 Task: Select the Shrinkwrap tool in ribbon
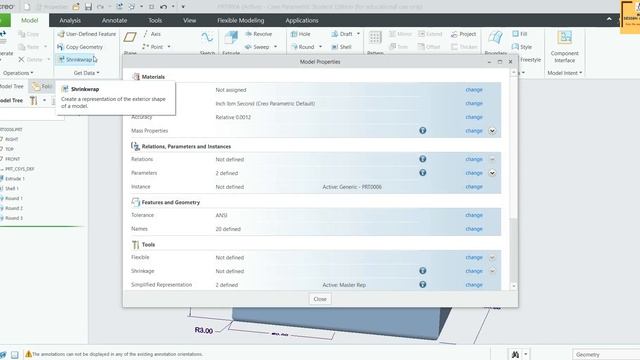tap(76, 60)
